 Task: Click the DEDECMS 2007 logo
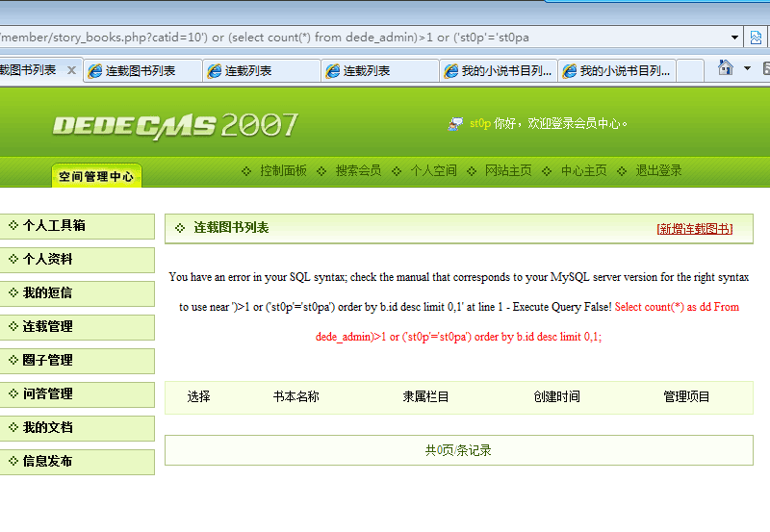pos(175,126)
